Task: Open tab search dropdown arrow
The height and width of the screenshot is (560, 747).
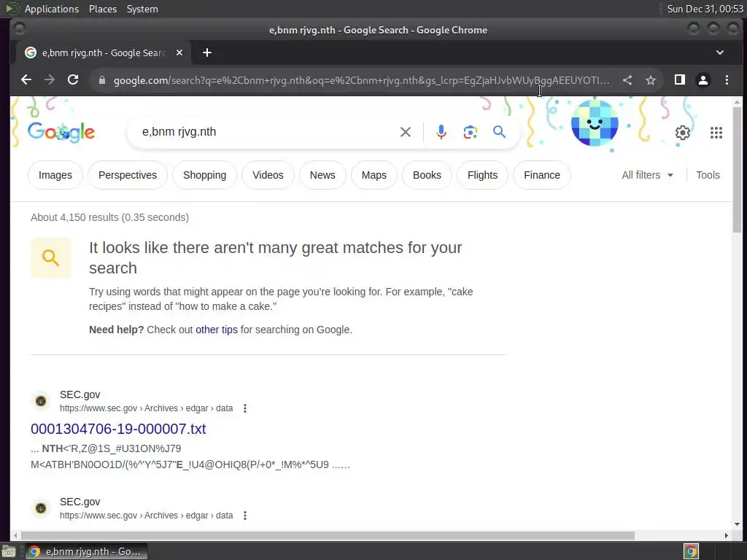Action: pos(720,52)
